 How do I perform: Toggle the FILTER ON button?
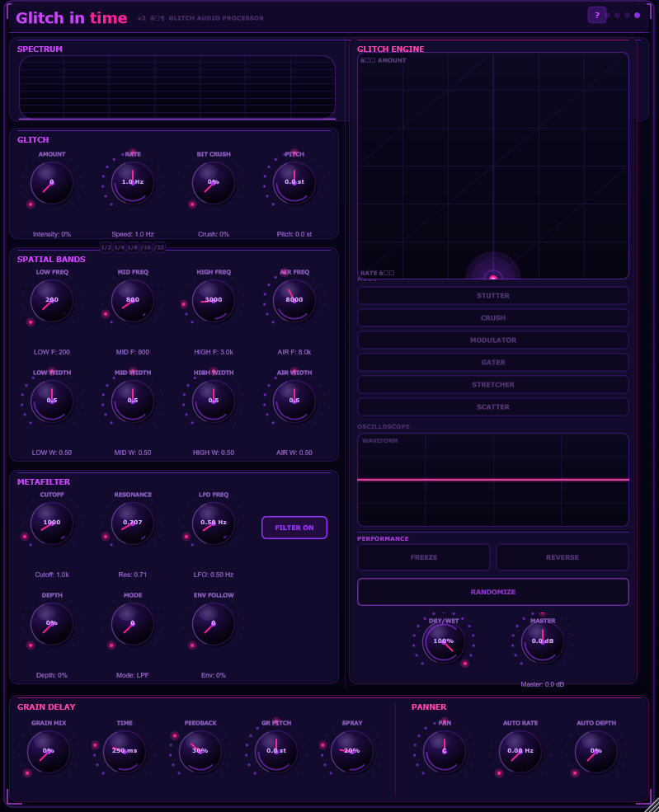coord(294,528)
